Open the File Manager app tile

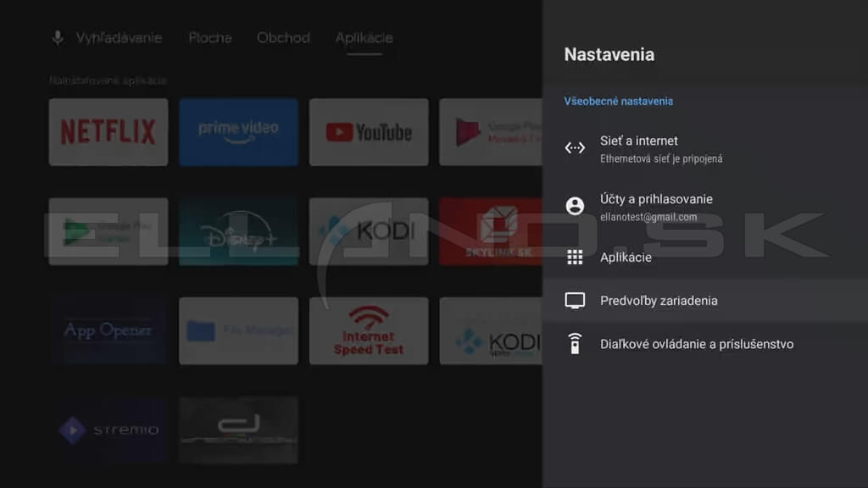point(238,330)
